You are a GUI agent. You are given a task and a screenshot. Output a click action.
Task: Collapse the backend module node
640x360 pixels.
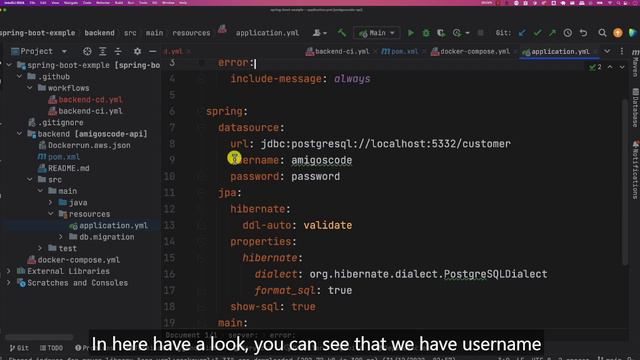coord(20,134)
